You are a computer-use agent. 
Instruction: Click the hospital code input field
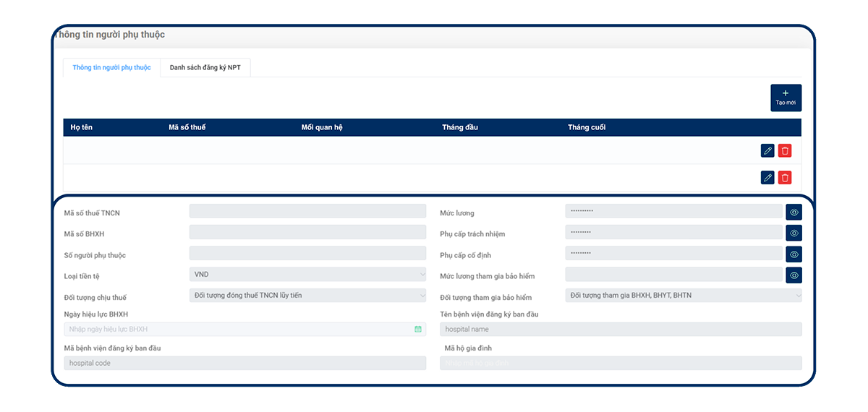[x=245, y=363]
